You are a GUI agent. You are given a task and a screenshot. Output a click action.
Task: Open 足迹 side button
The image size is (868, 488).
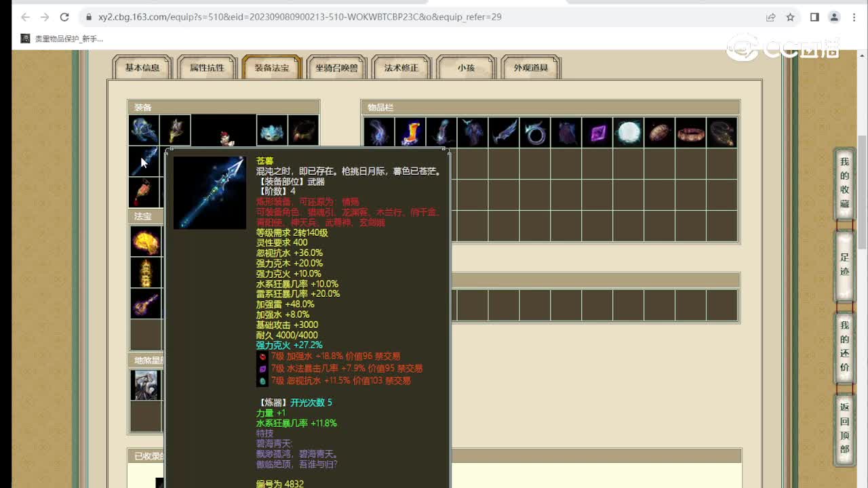(x=844, y=264)
